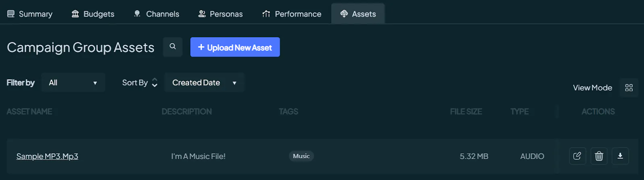The width and height of the screenshot is (644, 180).
Task: Delete Sample MP3 with the trash icon
Action: [x=599, y=156]
